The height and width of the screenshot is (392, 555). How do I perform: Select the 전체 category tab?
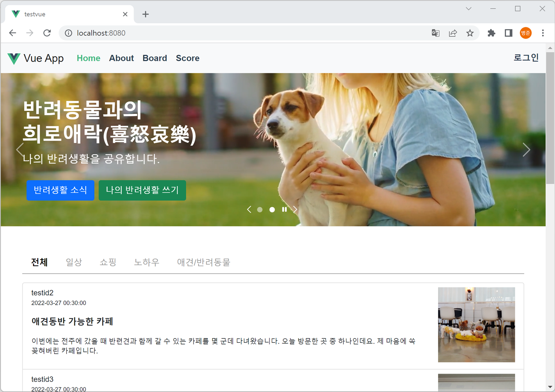(x=39, y=262)
